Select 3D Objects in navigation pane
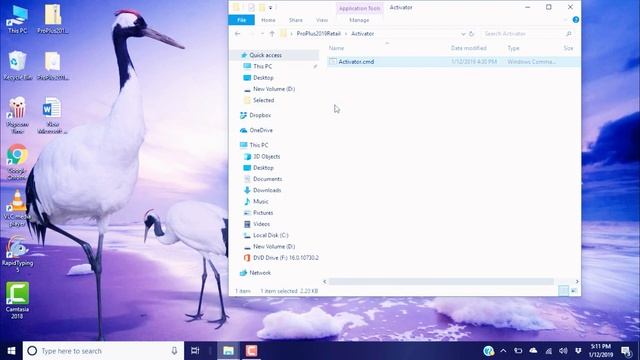This screenshot has width=640, height=360. click(267, 156)
